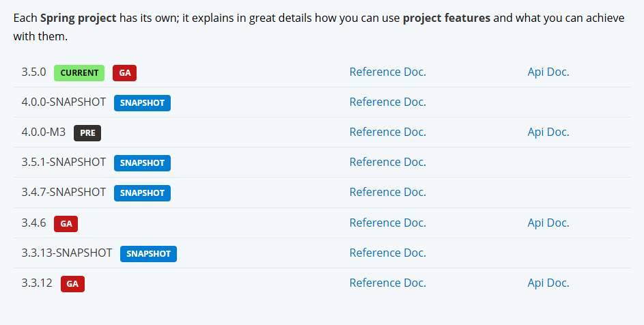This screenshot has height=325, width=644.
Task: Open Reference Doc. for 4.0.0-M3
Action: click(387, 132)
